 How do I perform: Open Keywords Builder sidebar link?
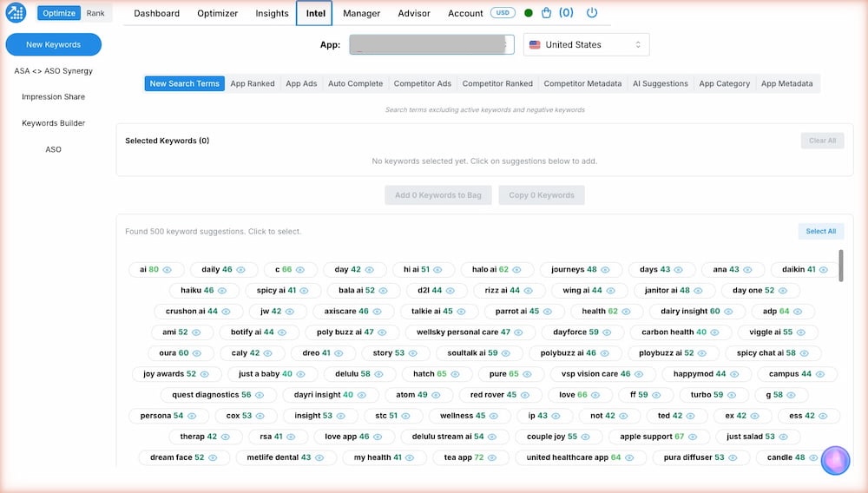pos(54,123)
